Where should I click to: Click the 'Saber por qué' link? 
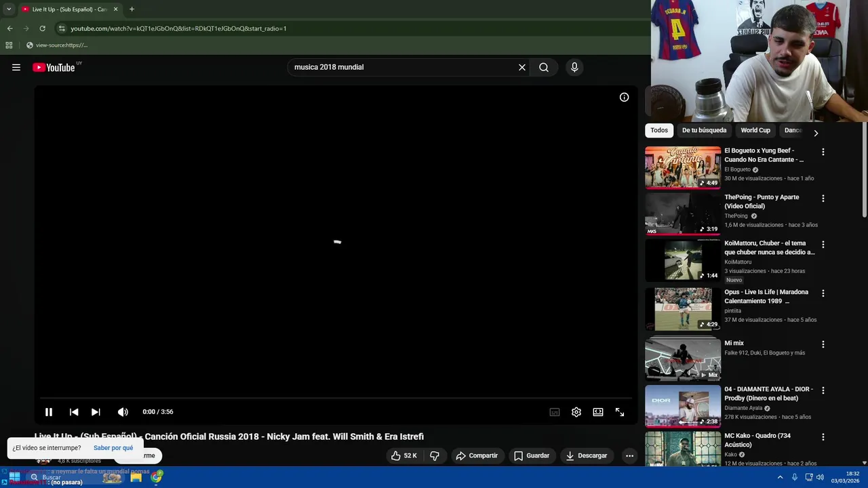coord(113,448)
